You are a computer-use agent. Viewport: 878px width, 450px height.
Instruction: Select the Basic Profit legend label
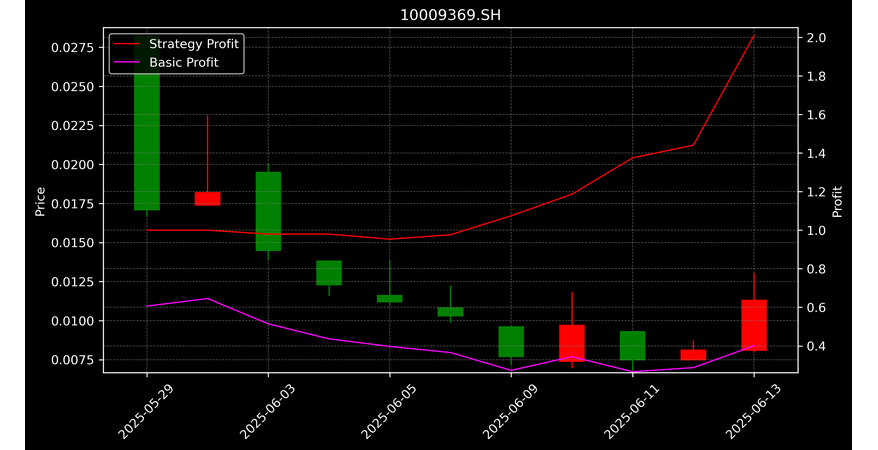click(x=184, y=62)
